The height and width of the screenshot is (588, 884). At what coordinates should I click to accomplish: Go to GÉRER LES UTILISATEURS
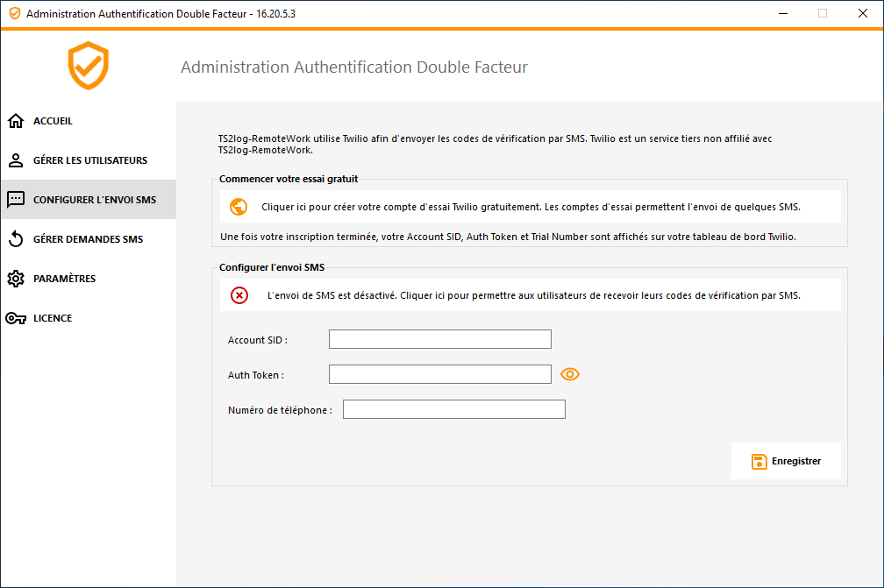(x=89, y=160)
